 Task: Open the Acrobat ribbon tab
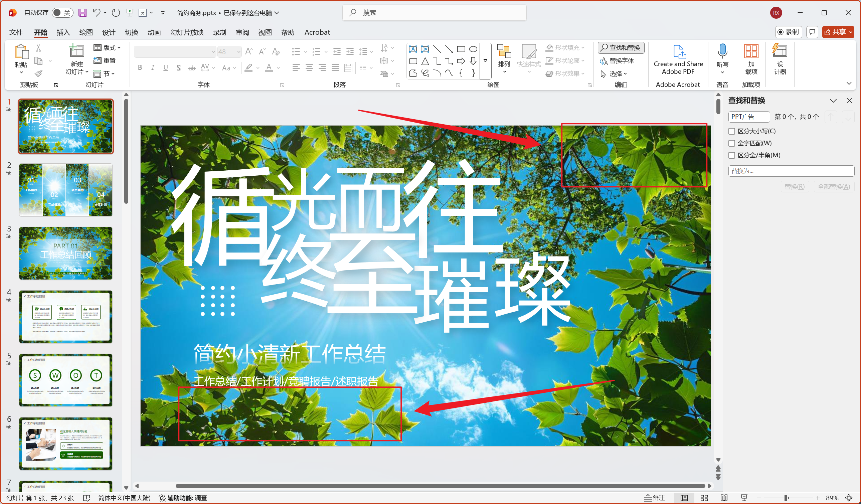[317, 32]
